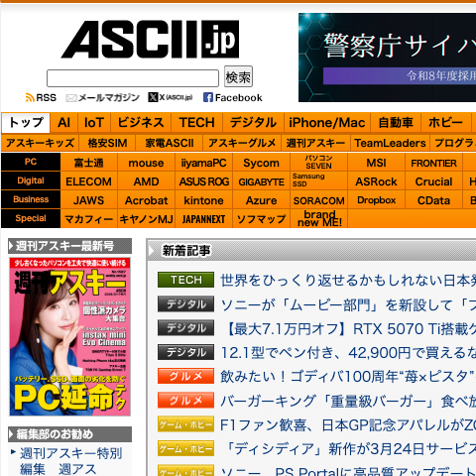Click the SORACOM sponsor link

coord(318,200)
